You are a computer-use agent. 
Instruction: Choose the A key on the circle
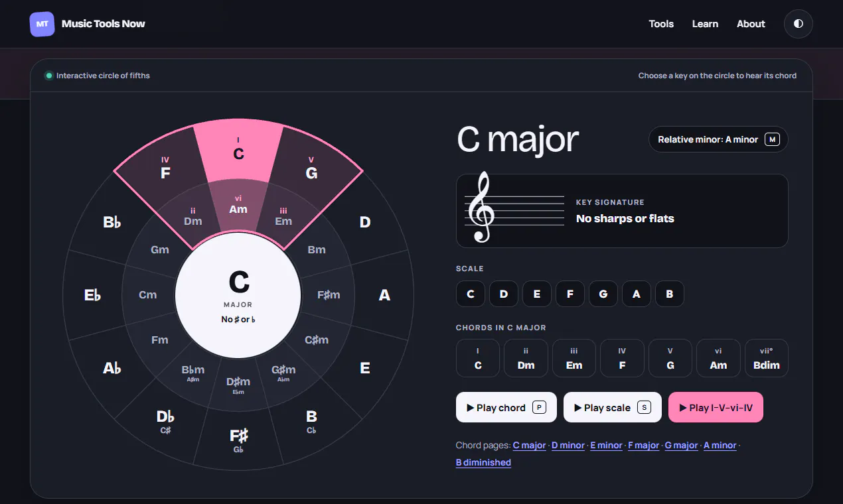point(384,295)
